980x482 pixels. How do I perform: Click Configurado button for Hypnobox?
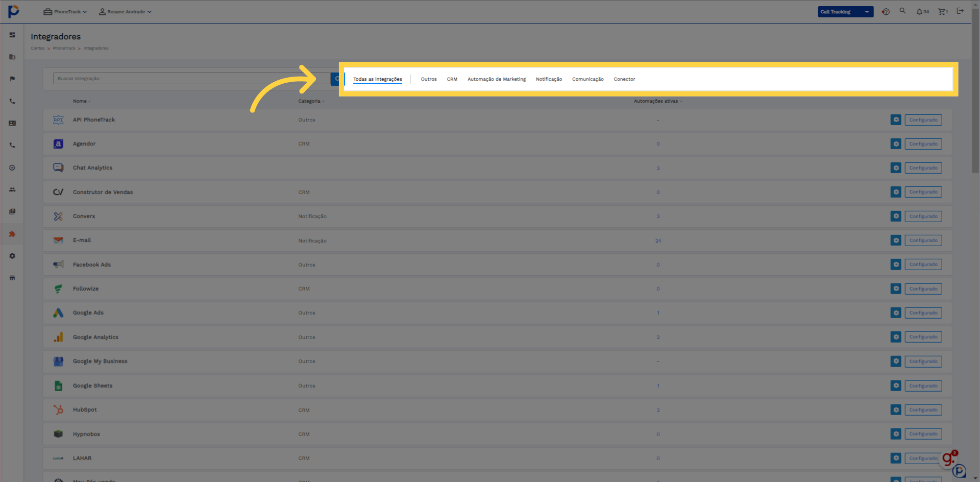[923, 434]
